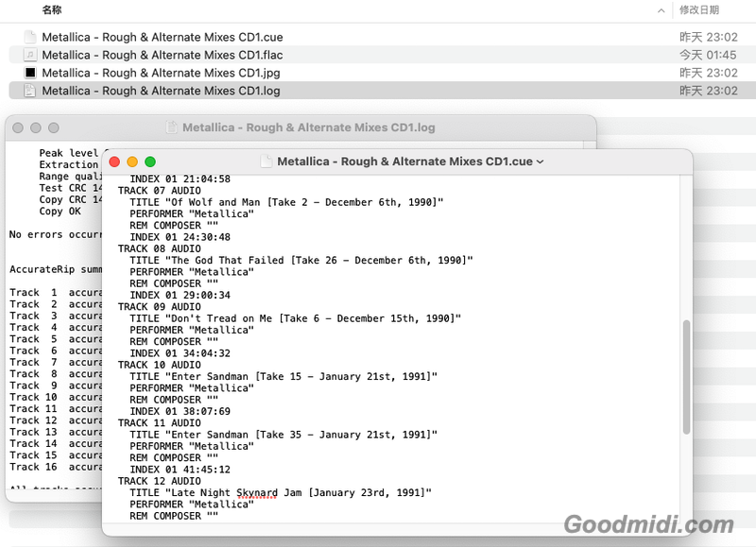Click the title line Enter Sandman Take 35

(283, 435)
